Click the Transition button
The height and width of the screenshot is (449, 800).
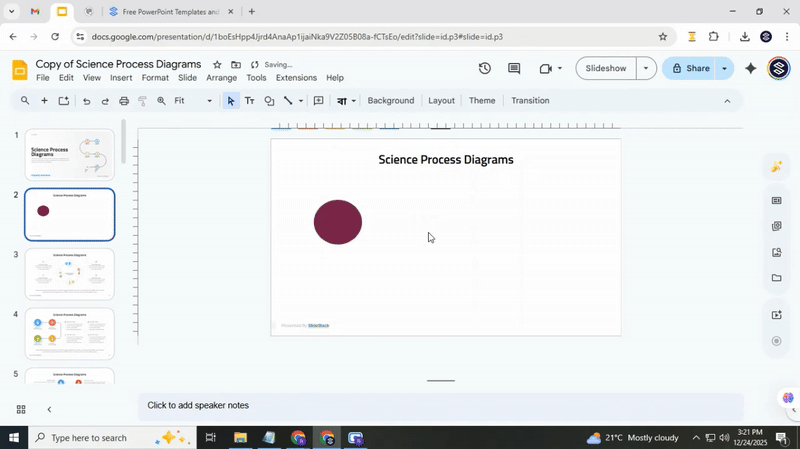[x=530, y=101]
